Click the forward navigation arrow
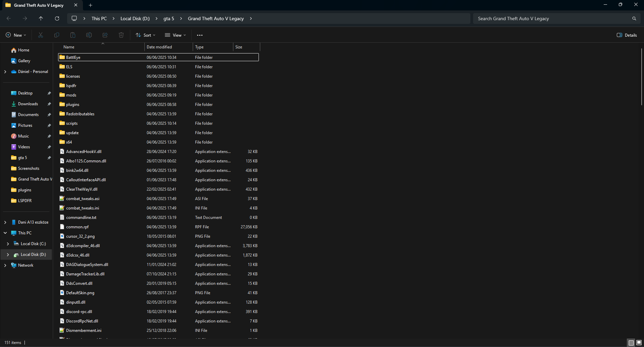The height and width of the screenshot is (347, 644). pos(25,18)
